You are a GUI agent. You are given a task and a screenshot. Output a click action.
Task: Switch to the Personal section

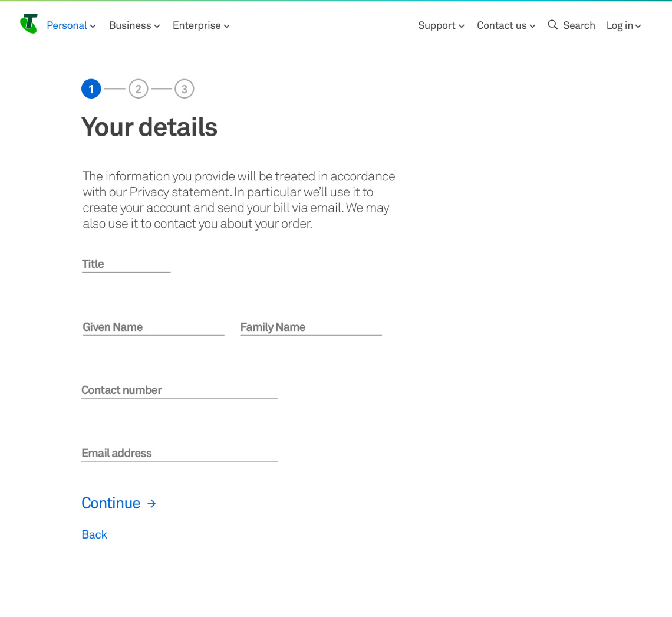[67, 25]
